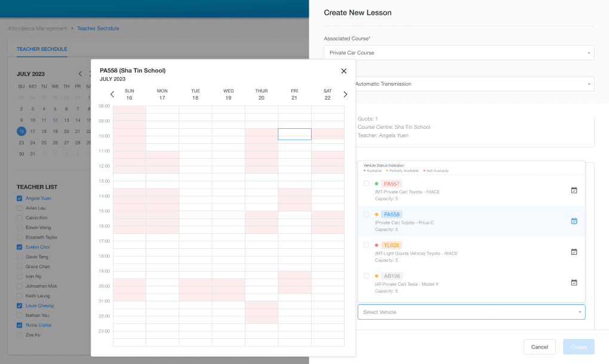Image resolution: width=609 pixels, height=364 pixels.
Task: Navigate to previous month on July 2023 calendar
Action: pos(80,73)
